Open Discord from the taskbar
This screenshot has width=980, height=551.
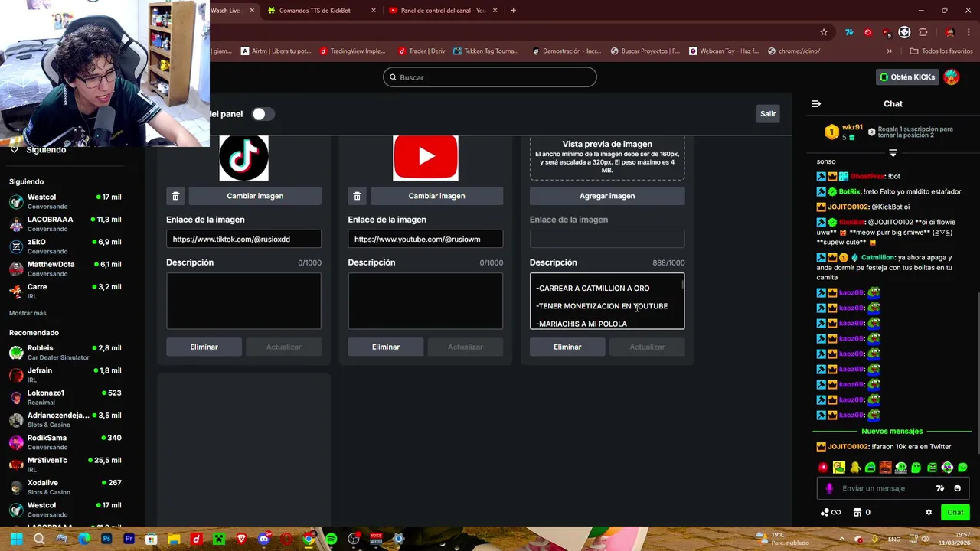tap(264, 539)
